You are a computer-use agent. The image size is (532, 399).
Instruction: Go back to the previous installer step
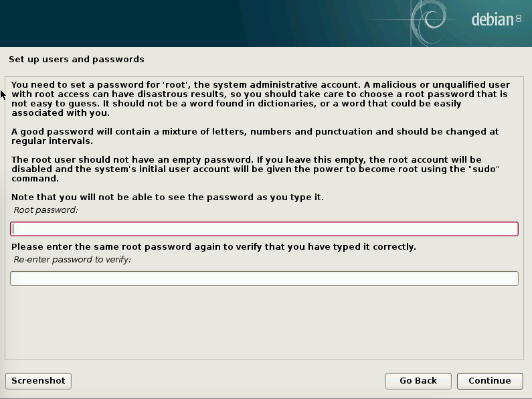point(418,381)
